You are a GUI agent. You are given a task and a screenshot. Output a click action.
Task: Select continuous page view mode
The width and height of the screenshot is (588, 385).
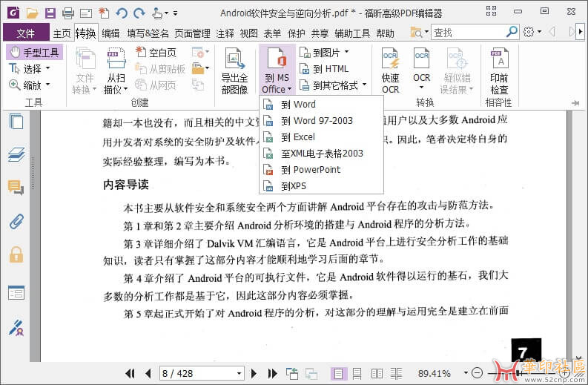[x=357, y=373]
